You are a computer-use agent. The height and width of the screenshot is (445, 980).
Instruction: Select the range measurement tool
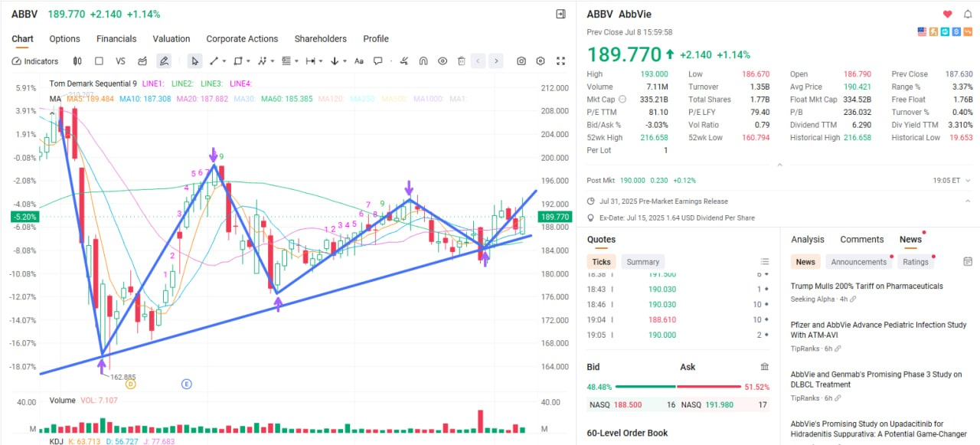click(310, 61)
